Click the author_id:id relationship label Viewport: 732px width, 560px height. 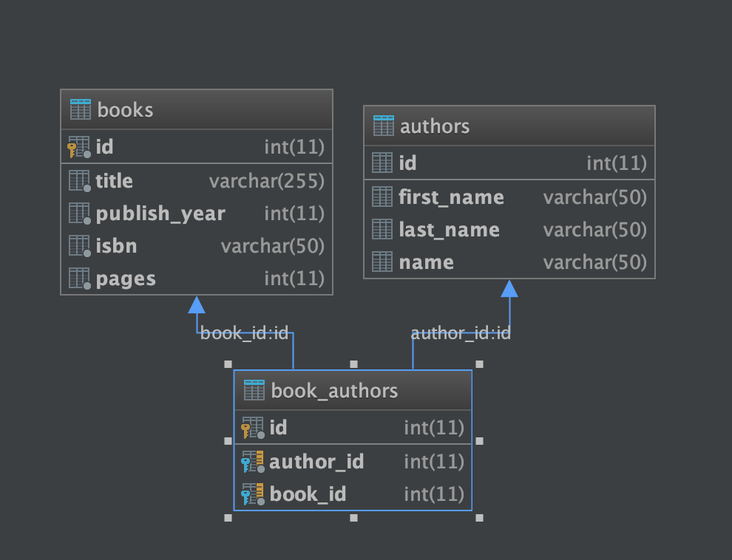pyautogui.click(x=461, y=333)
